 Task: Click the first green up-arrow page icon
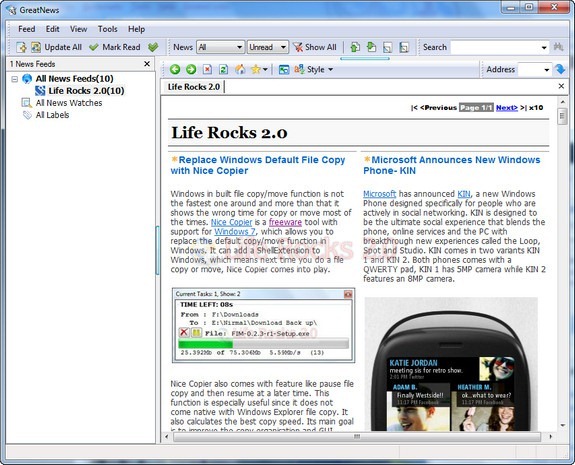pos(355,47)
